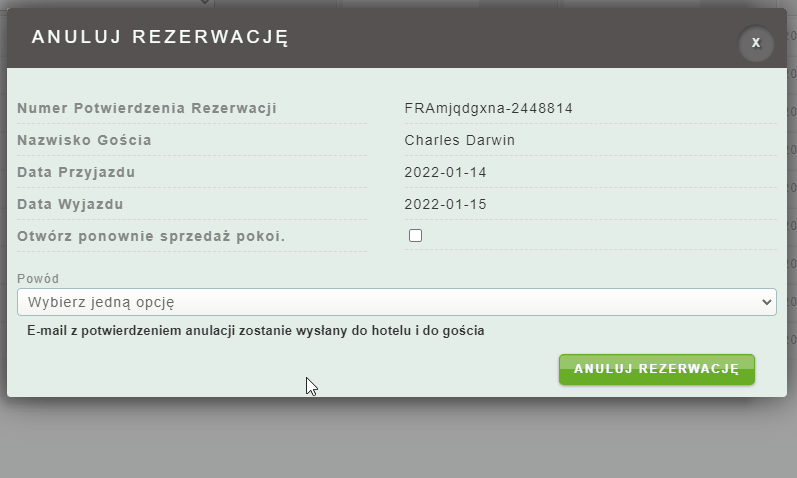The image size is (797, 478).
Task: Click the dark header bar of the dialog
Action: coord(500,38)
